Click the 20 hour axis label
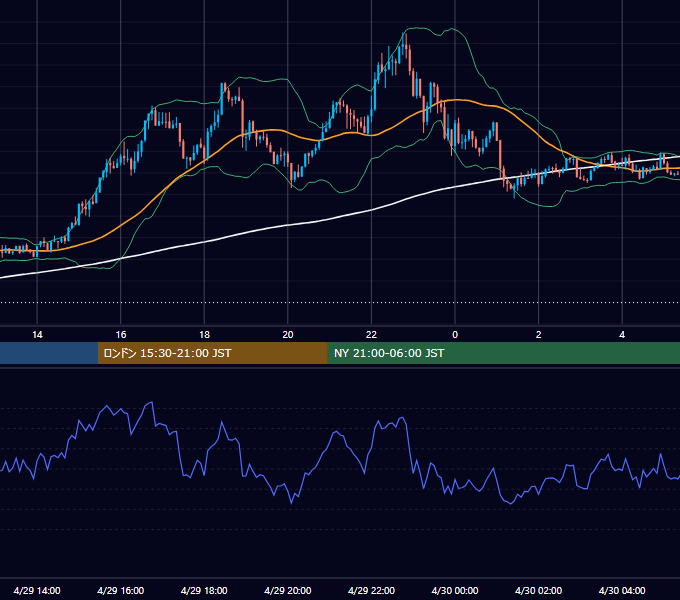 tap(288, 335)
